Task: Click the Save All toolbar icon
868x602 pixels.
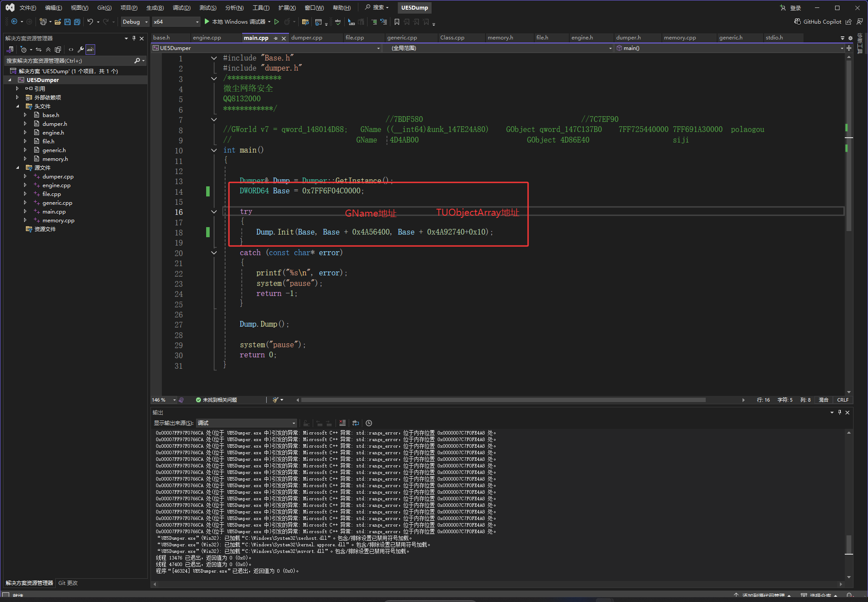Action: tap(77, 22)
